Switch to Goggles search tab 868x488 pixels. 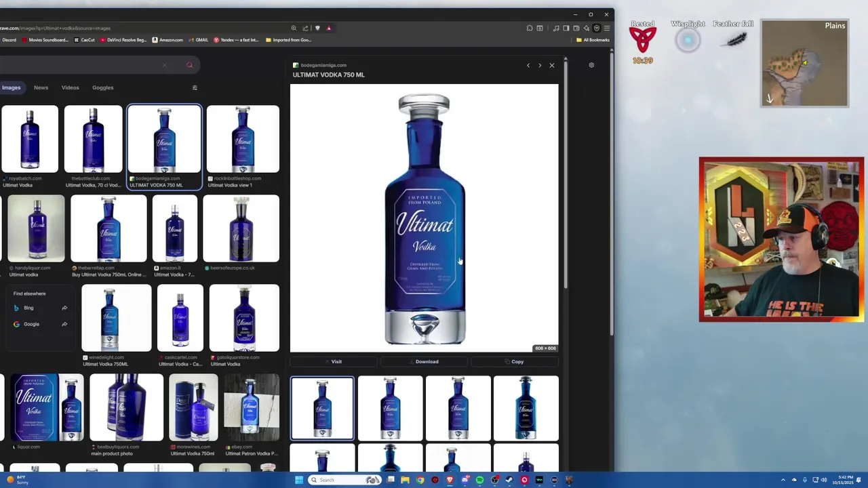(103, 87)
